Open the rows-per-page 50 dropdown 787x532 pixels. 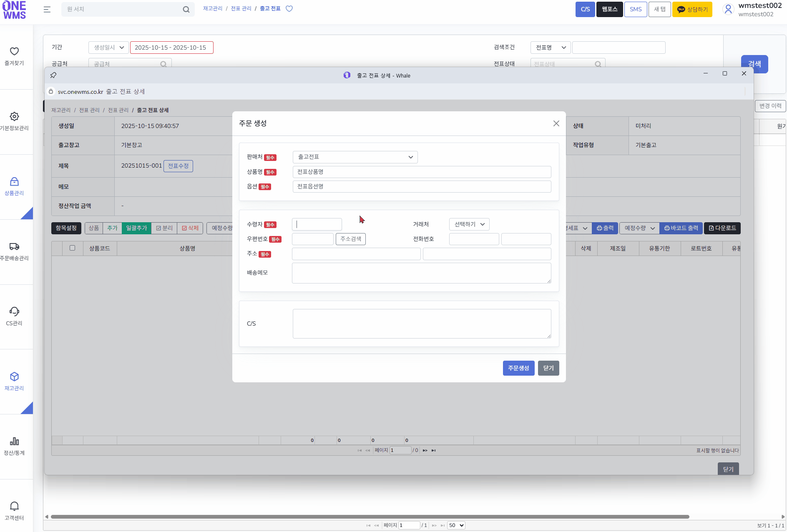(x=456, y=525)
